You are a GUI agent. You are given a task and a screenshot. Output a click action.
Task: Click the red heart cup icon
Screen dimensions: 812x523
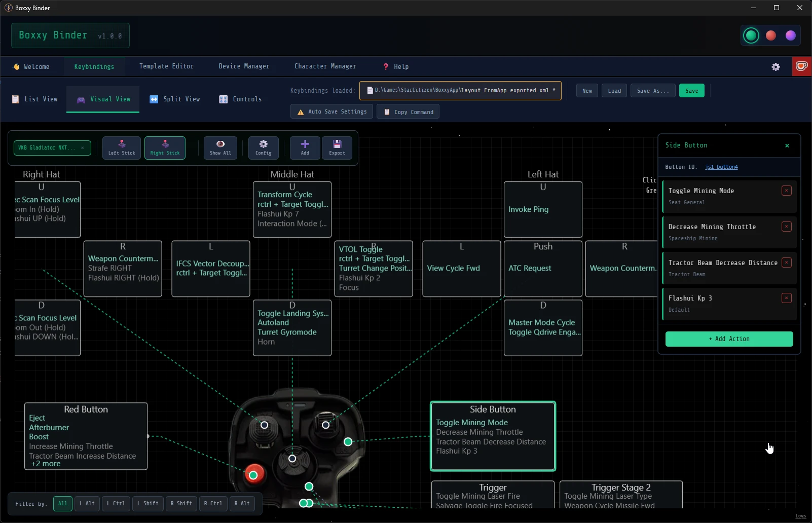(x=802, y=66)
